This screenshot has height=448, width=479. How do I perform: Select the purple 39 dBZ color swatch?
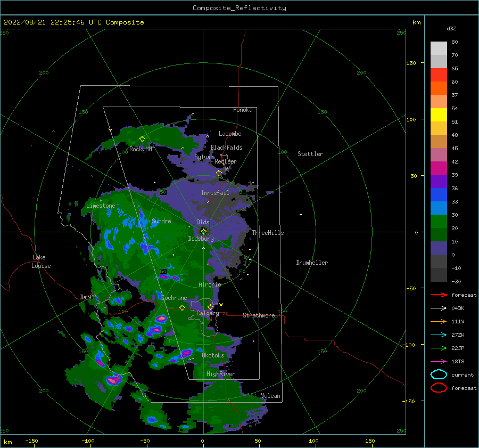(x=439, y=168)
